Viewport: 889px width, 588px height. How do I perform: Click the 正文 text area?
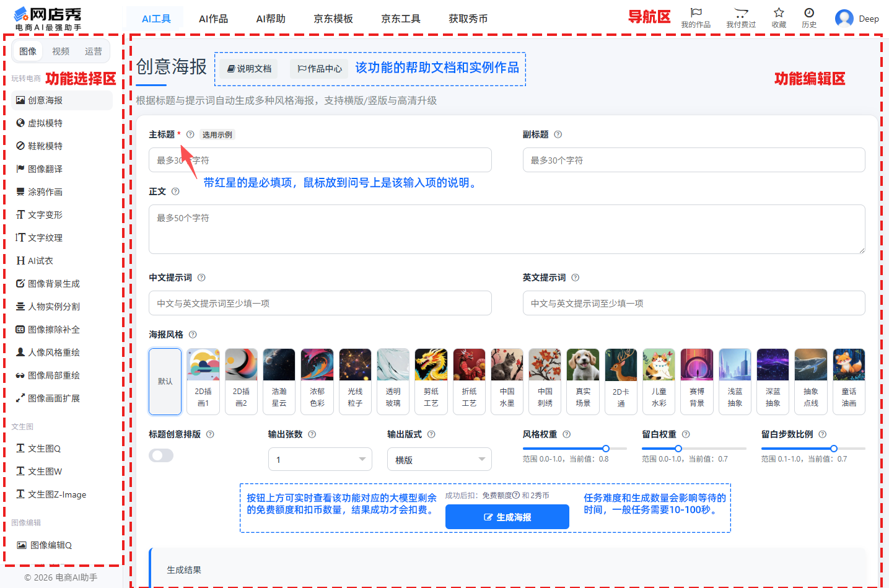506,229
